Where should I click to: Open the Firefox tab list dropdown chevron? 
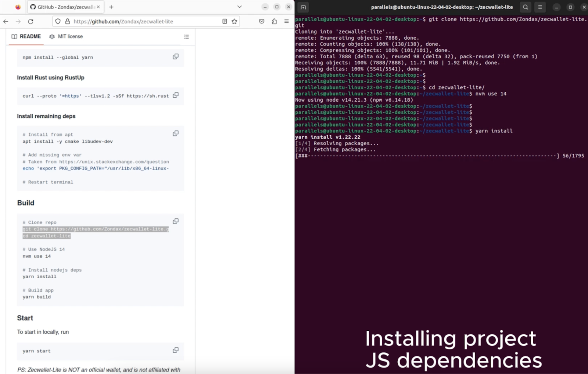(x=240, y=7)
